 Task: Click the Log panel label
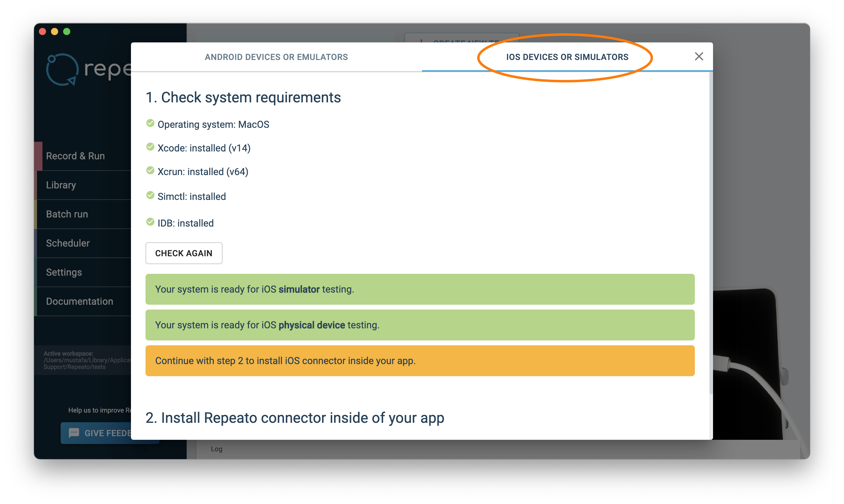(216, 449)
